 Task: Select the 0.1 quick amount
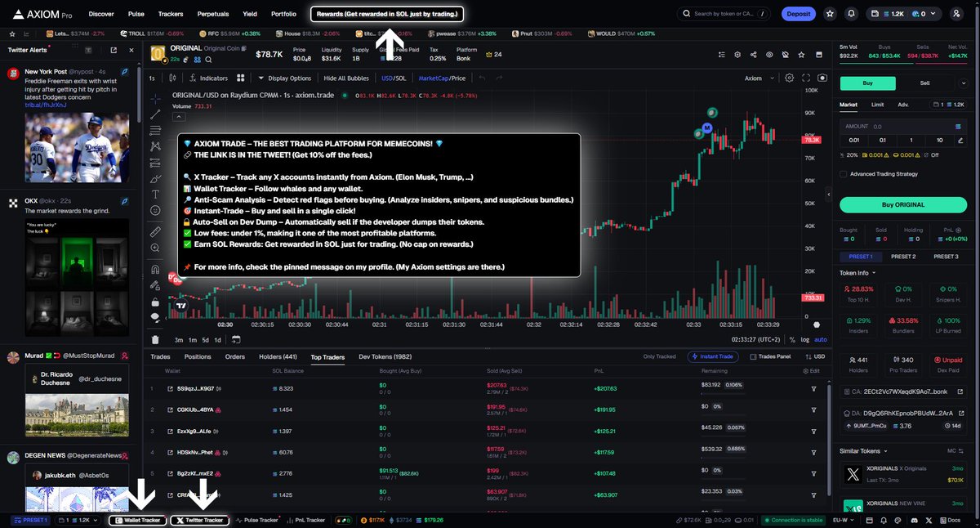tap(883, 140)
